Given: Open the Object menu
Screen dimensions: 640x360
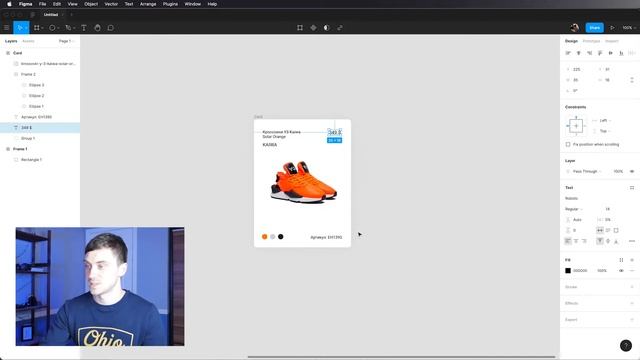Looking at the screenshot, I should (x=91, y=4).
